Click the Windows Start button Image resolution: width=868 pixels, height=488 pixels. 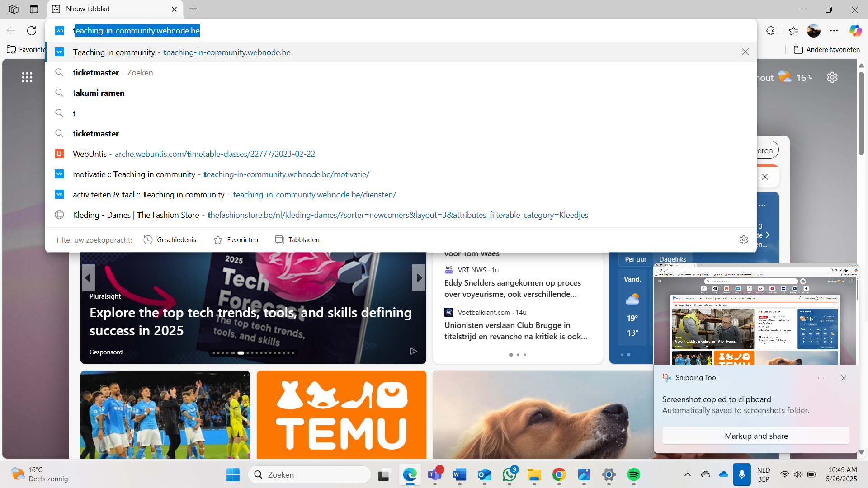click(x=233, y=474)
